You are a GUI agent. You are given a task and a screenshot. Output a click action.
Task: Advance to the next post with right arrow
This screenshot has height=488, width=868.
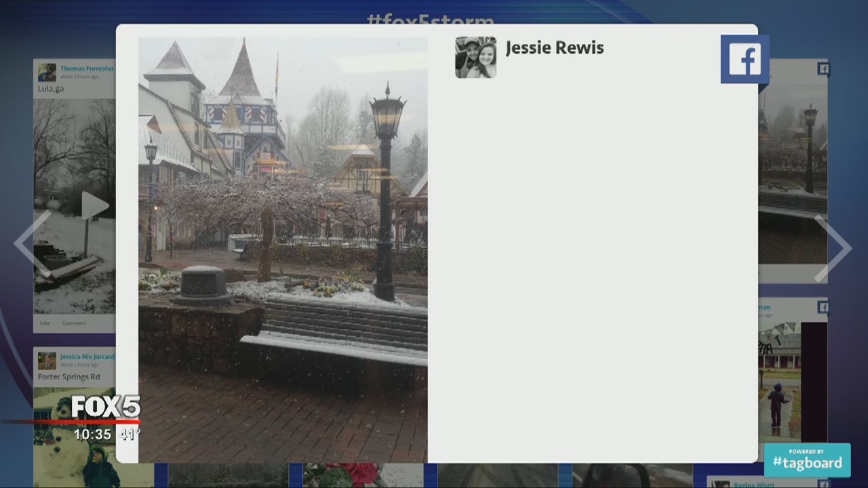833,248
